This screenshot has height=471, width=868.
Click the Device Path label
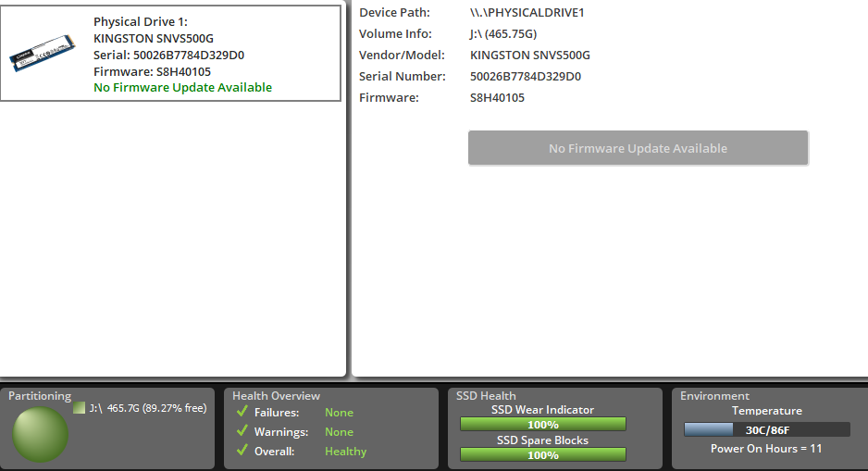pos(394,13)
